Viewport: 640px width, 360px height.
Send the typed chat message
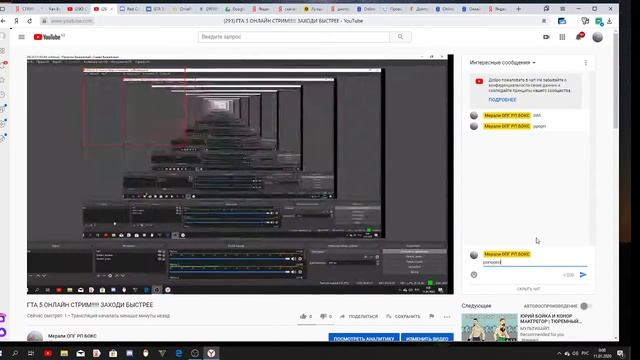coord(583,275)
